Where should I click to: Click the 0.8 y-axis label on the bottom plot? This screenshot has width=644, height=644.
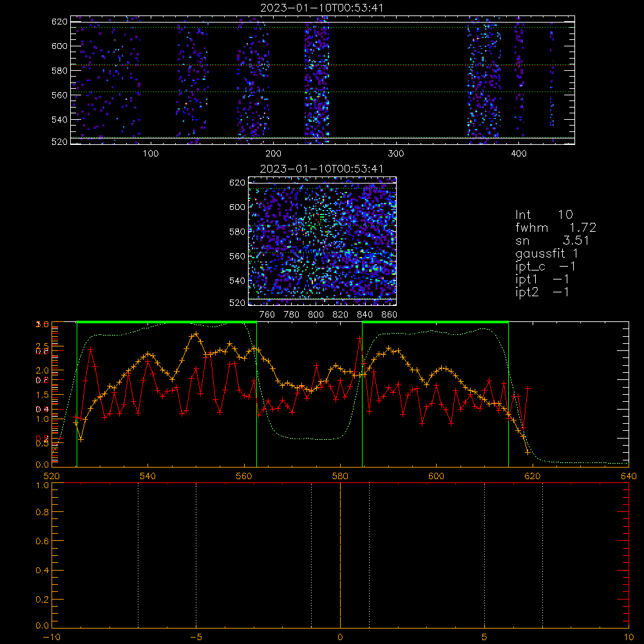(43, 513)
